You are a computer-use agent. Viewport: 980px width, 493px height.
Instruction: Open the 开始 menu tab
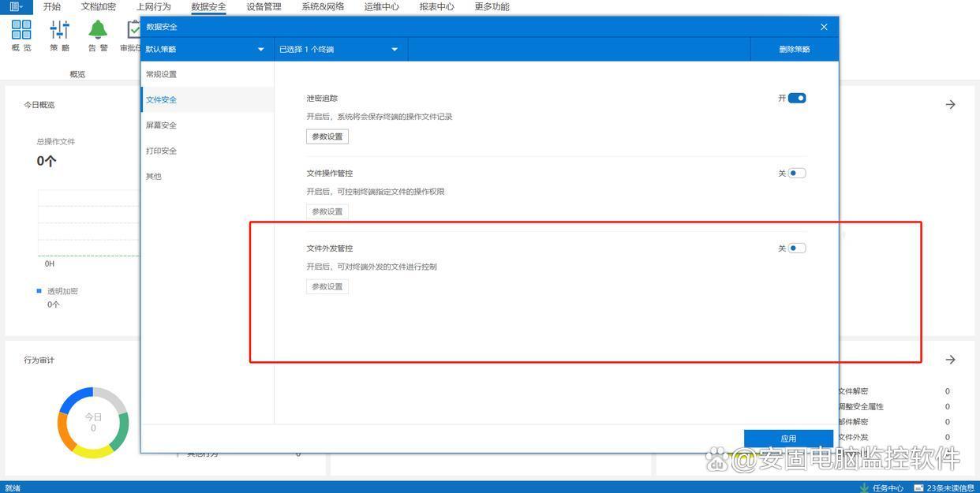52,6
